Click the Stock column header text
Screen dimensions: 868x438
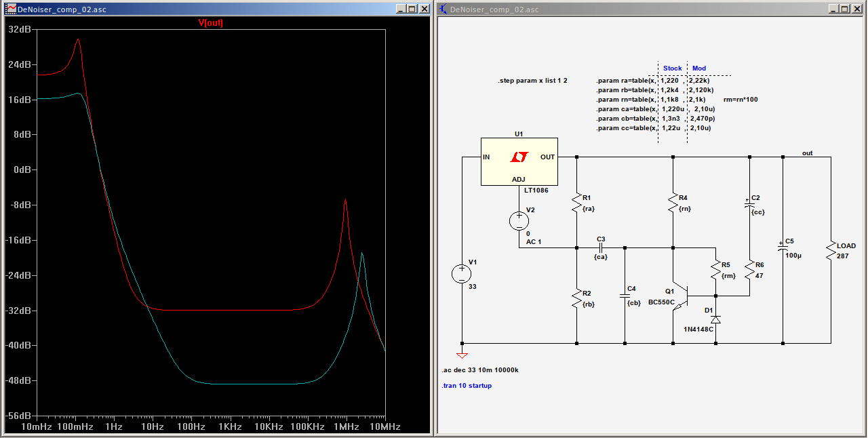(x=672, y=68)
